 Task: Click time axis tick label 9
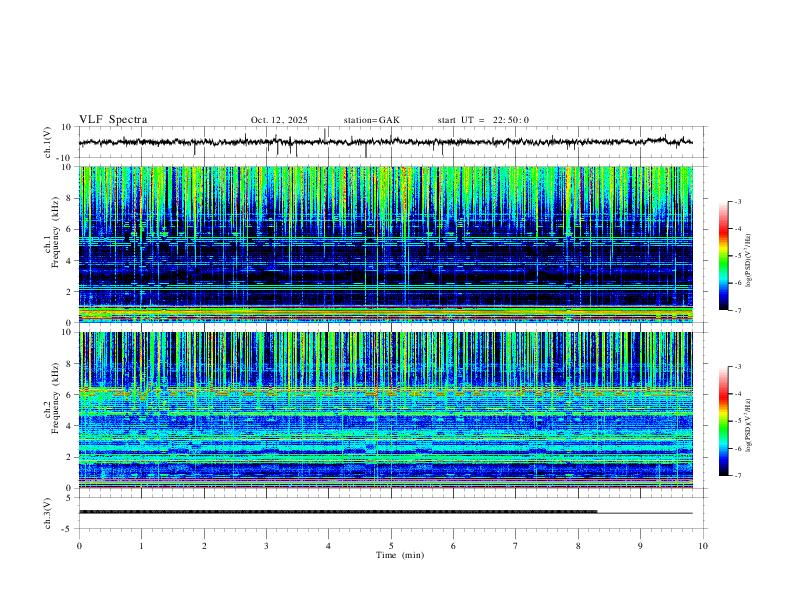point(640,546)
